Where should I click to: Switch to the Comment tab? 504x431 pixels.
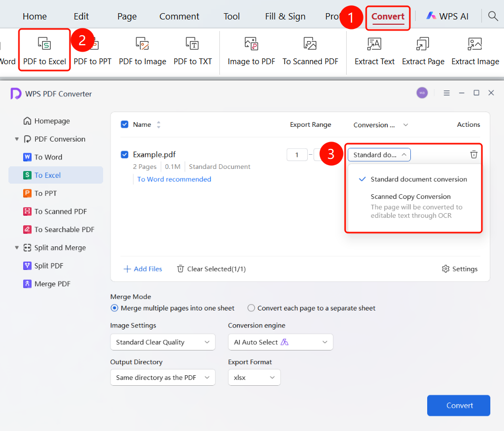pos(179,16)
